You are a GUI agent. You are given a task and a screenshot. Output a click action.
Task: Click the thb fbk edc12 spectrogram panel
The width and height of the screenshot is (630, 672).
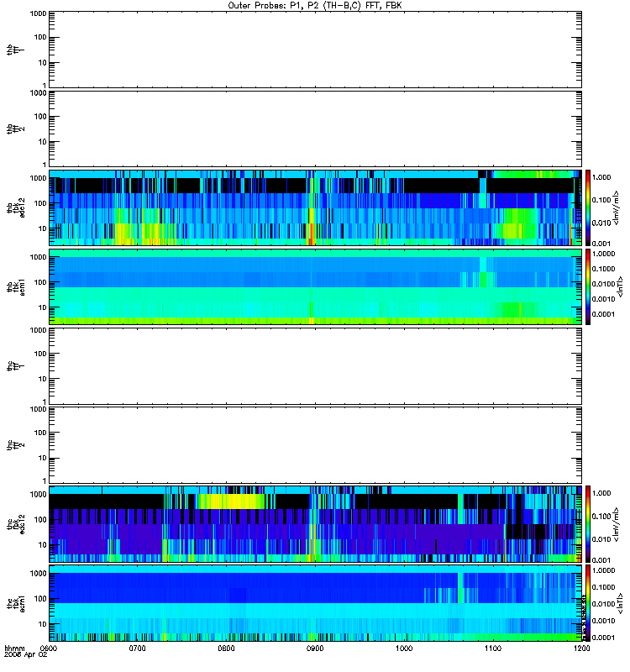pos(316,207)
